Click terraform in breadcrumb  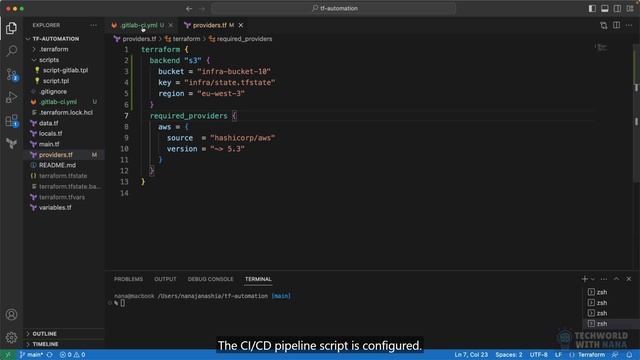186,39
